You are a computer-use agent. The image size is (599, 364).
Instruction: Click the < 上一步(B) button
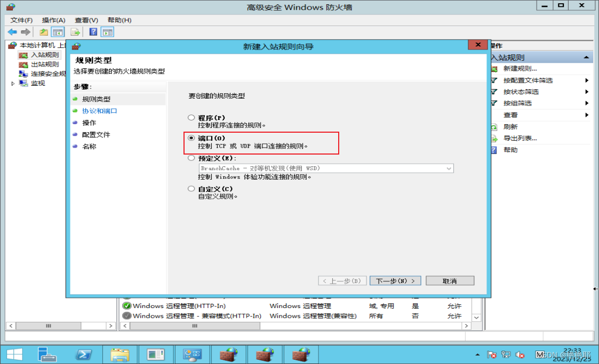tap(342, 281)
